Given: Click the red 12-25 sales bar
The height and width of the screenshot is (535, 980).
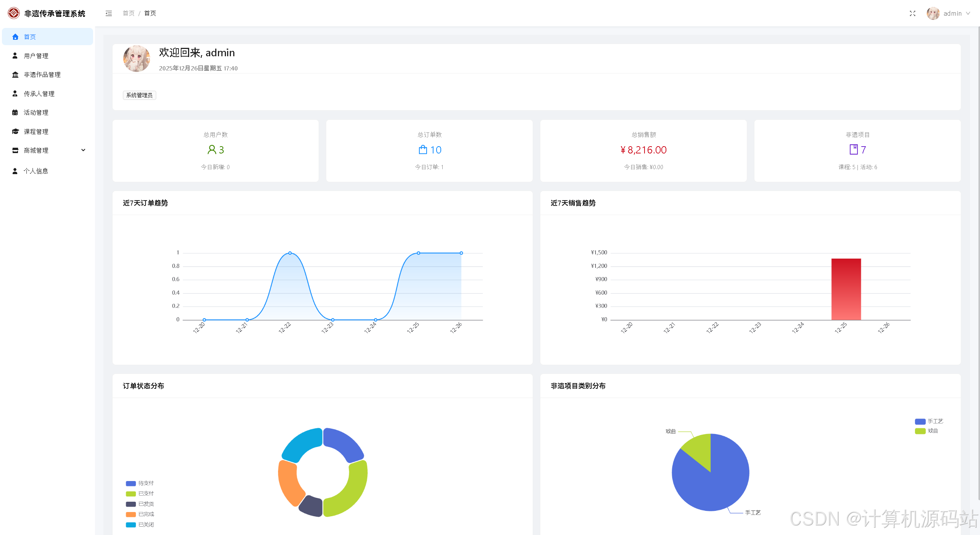Looking at the screenshot, I should [x=846, y=289].
